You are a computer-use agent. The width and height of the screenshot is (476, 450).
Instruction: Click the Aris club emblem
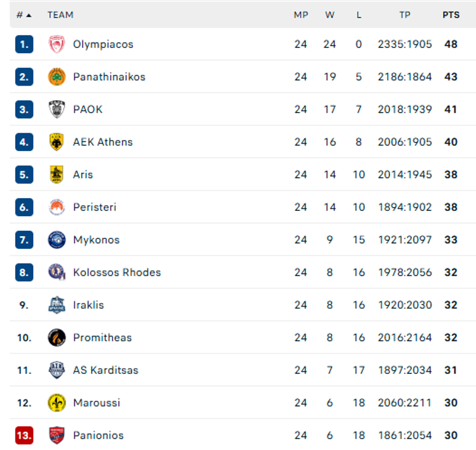tap(55, 175)
